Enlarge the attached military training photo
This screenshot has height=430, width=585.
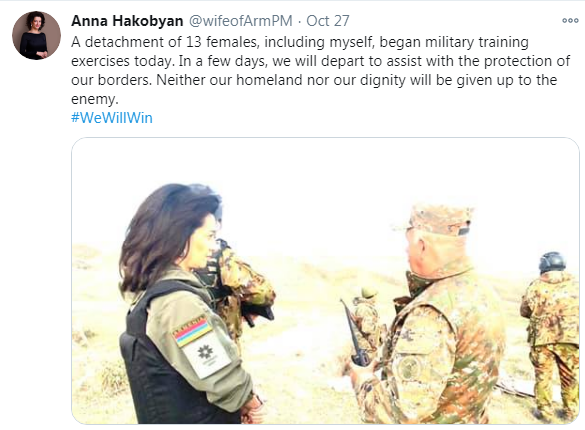point(325,280)
